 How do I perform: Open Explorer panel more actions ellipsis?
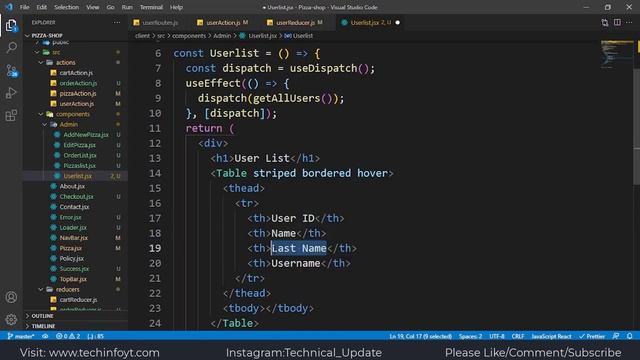pyautogui.click(x=117, y=22)
